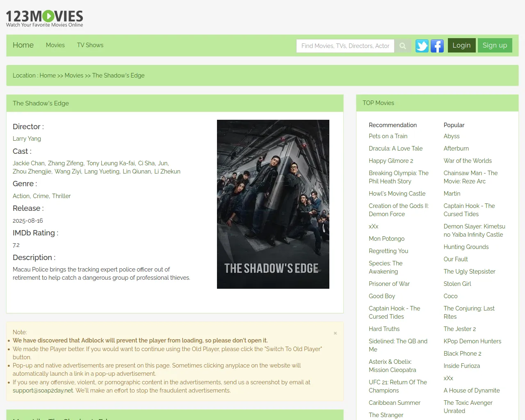Open Species: The Awakening
Viewport: 525px width, 420px height.
coord(386,267)
